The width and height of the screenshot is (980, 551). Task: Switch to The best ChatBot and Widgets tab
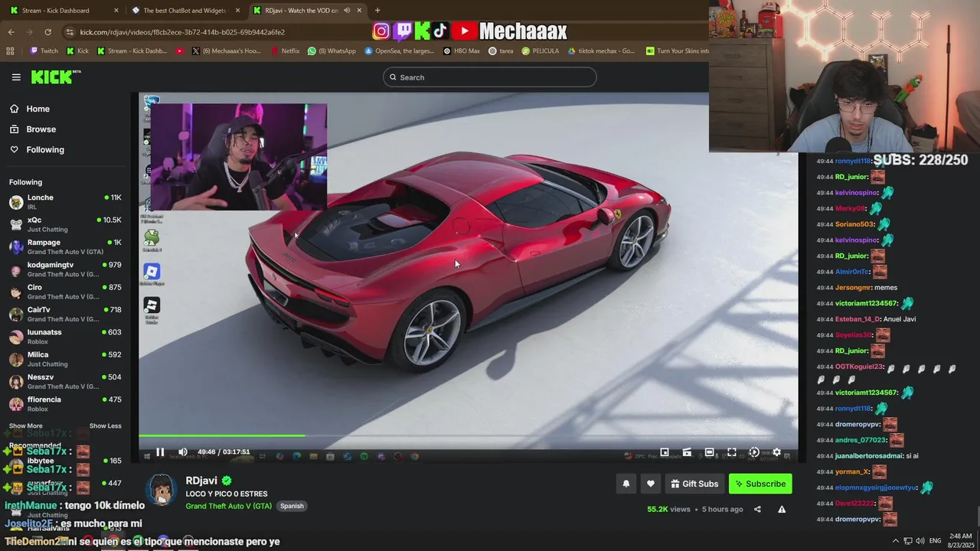[186, 11]
